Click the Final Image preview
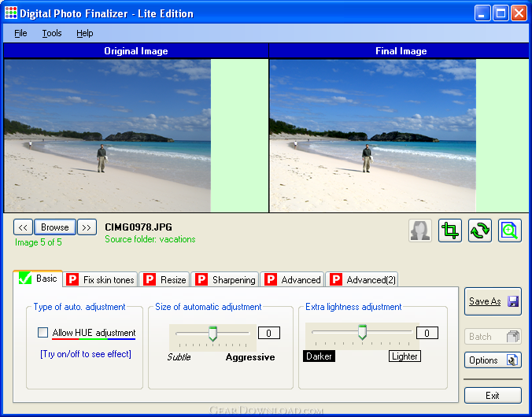Viewport: 532px width, 417px height. 373,135
